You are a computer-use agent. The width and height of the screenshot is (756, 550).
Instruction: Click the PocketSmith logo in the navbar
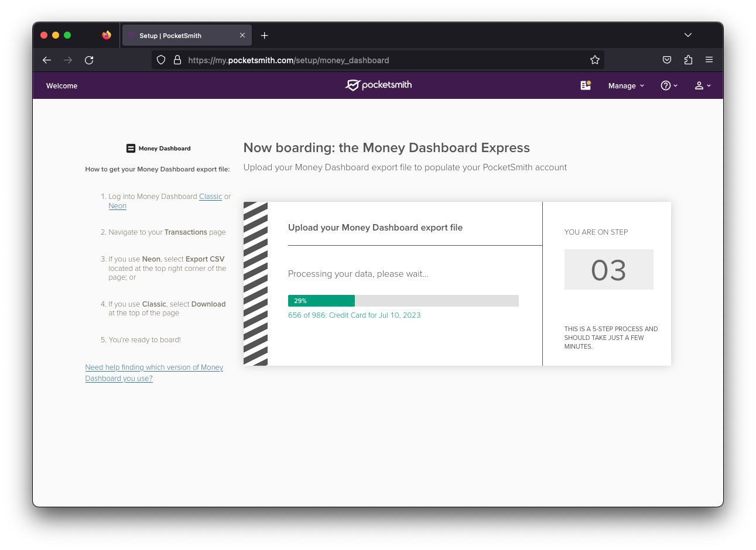[378, 85]
